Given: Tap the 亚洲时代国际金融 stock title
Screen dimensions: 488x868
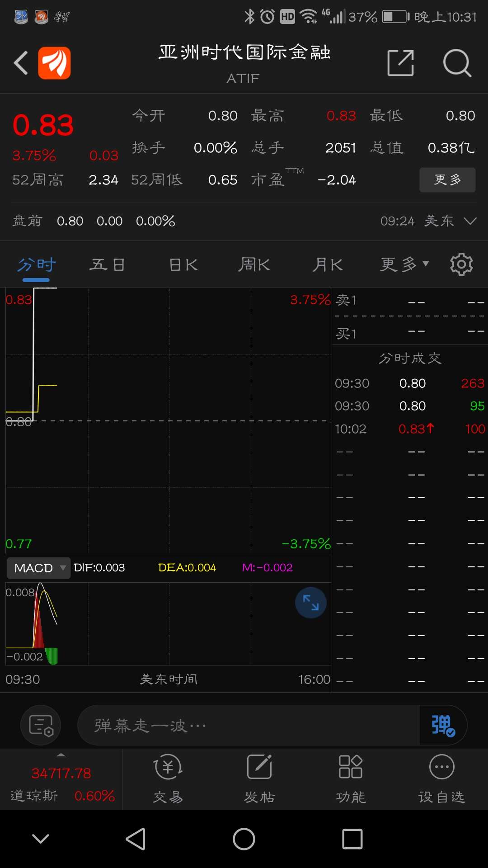Looking at the screenshot, I should coord(244,52).
